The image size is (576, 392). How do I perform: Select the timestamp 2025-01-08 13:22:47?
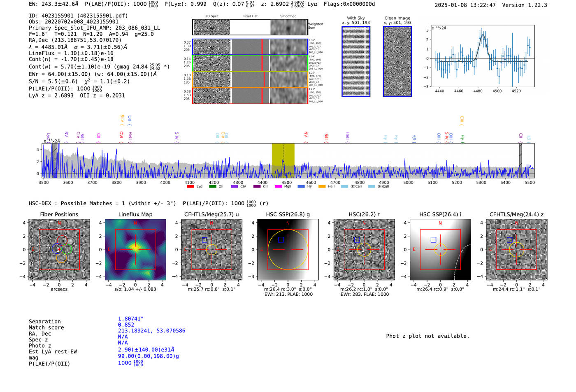point(465,5)
